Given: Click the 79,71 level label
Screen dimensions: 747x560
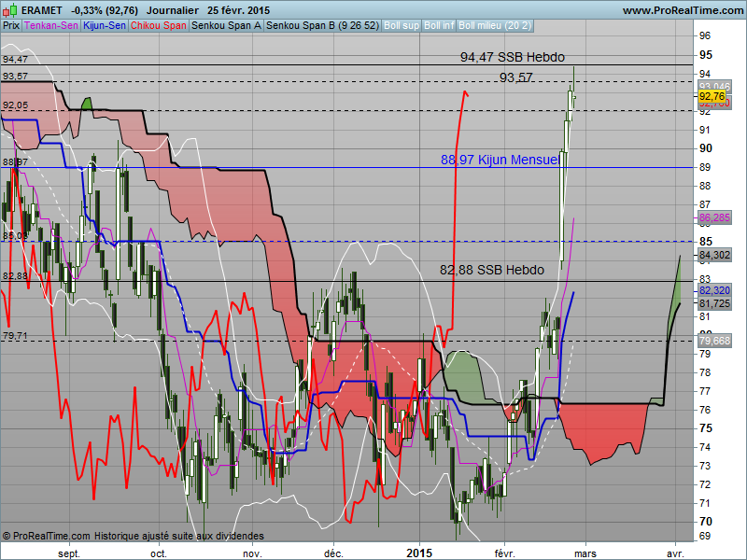Looking at the screenshot, I should pyautogui.click(x=15, y=336).
